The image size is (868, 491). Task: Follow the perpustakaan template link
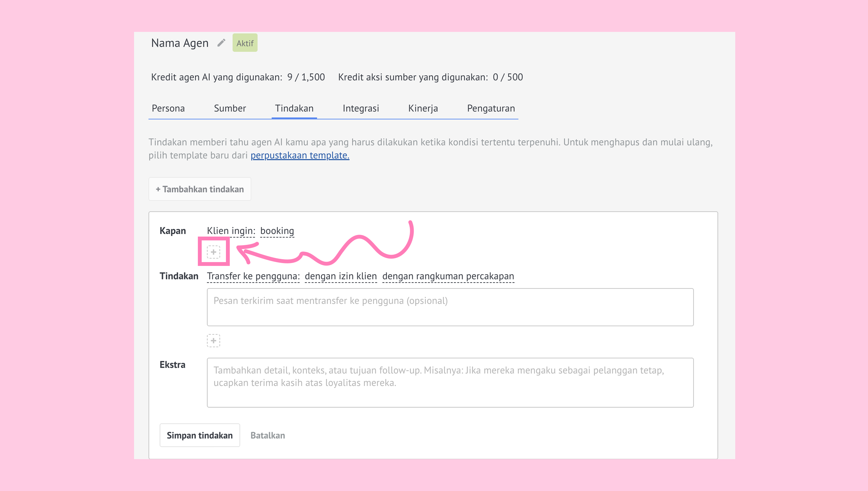[300, 155]
